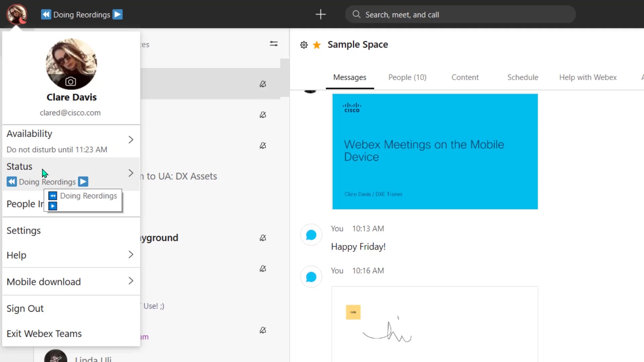Image resolution: width=644 pixels, height=362 pixels.
Task: Click the magnifier icon in the search bar
Action: coord(356,14)
